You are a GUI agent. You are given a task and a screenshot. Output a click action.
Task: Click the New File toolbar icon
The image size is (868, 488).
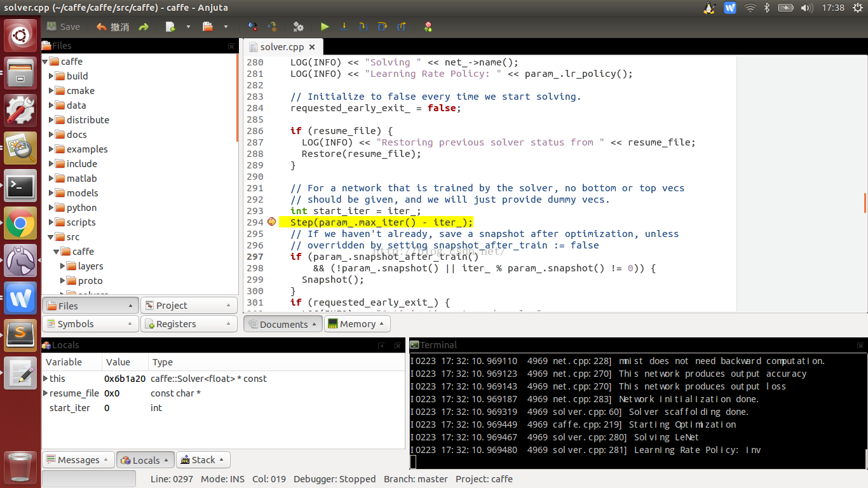point(170,27)
